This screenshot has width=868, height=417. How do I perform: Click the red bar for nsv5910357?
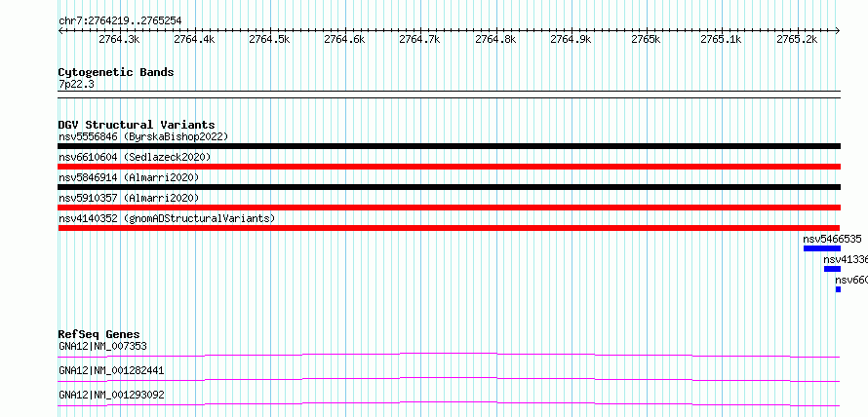(x=450, y=208)
